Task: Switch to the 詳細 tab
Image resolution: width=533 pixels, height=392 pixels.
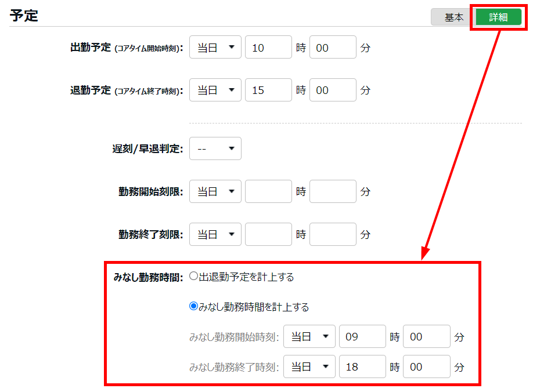Action: [498, 17]
